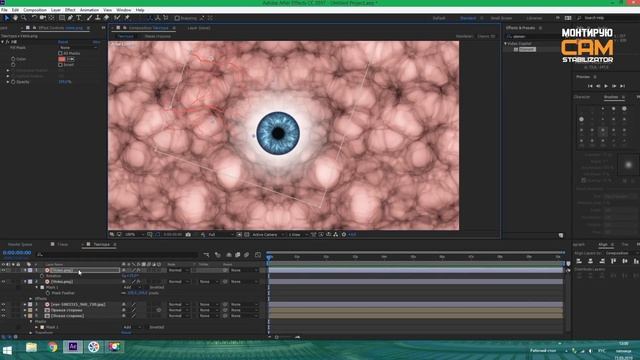
Task: Toggle Opacity stopwatch in Effect Controls
Action: (x=13, y=82)
